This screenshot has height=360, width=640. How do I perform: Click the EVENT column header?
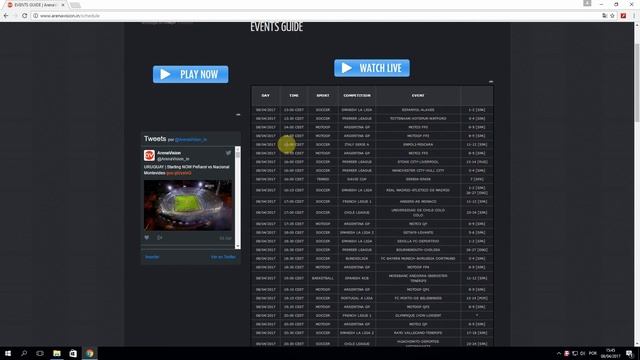[418, 96]
